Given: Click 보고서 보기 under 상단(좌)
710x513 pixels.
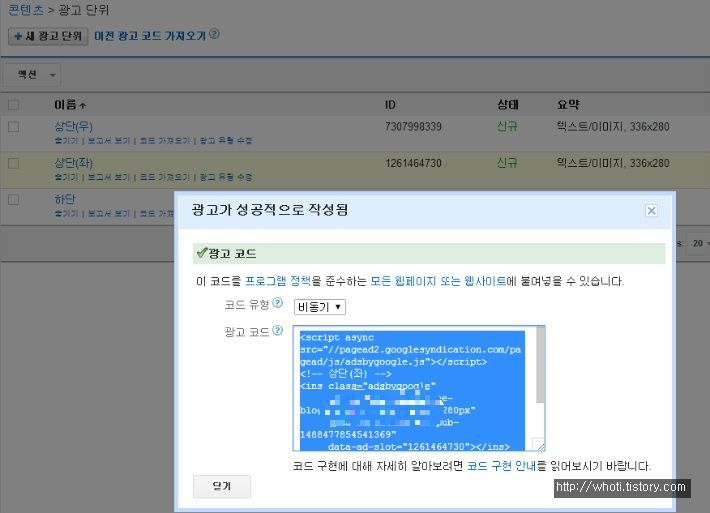Looking at the screenshot, I should [109, 177].
